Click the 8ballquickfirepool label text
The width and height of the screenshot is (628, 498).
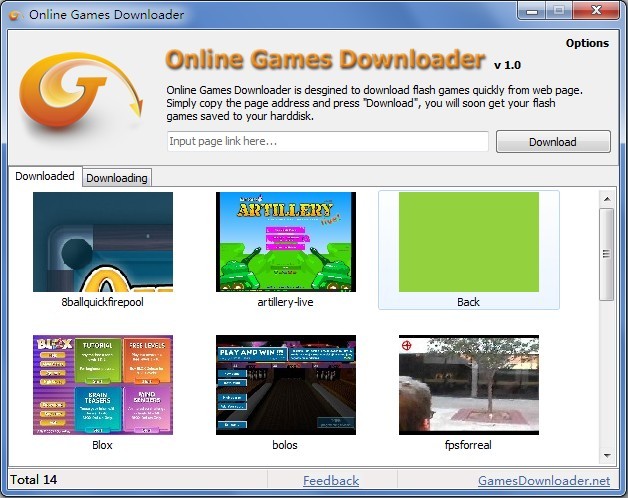click(x=103, y=302)
